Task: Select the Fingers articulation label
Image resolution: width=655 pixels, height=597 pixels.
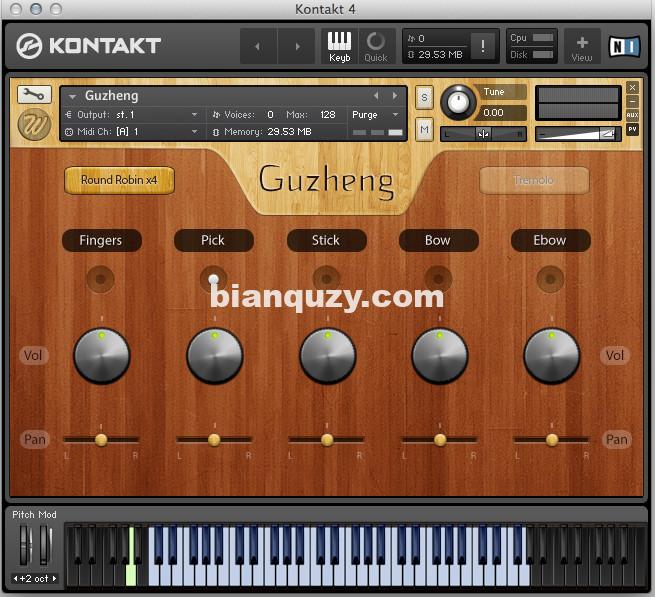Action: pos(101,240)
